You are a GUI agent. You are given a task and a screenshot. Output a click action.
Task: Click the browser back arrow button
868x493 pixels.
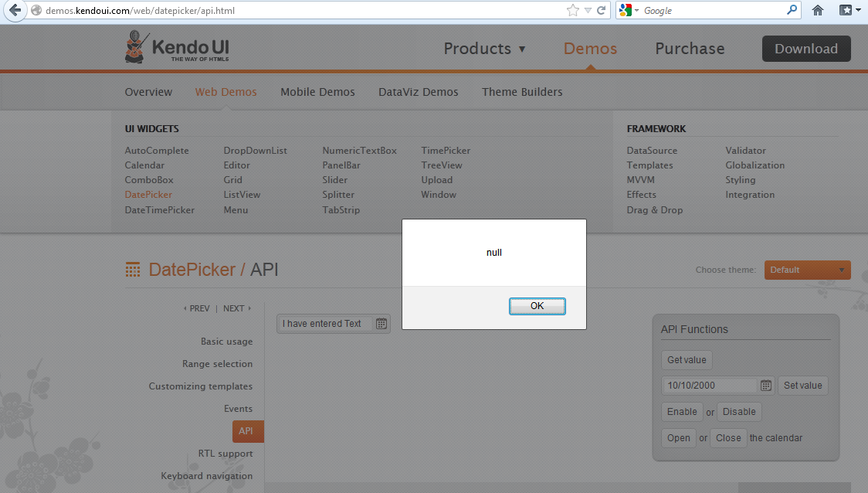tap(15, 10)
